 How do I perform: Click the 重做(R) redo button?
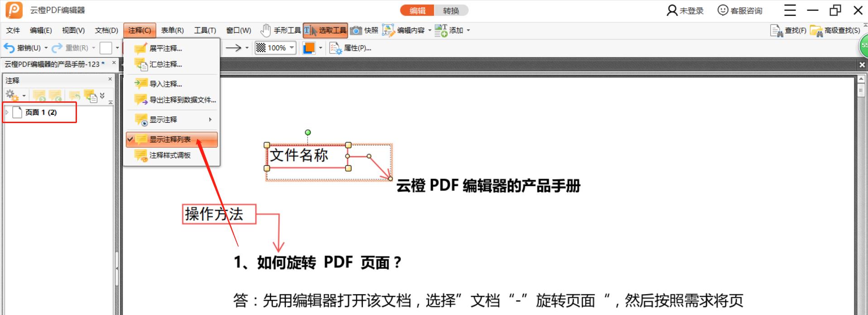(x=70, y=48)
